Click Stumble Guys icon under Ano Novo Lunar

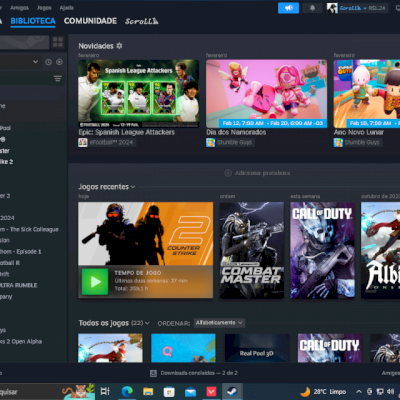tap(338, 143)
